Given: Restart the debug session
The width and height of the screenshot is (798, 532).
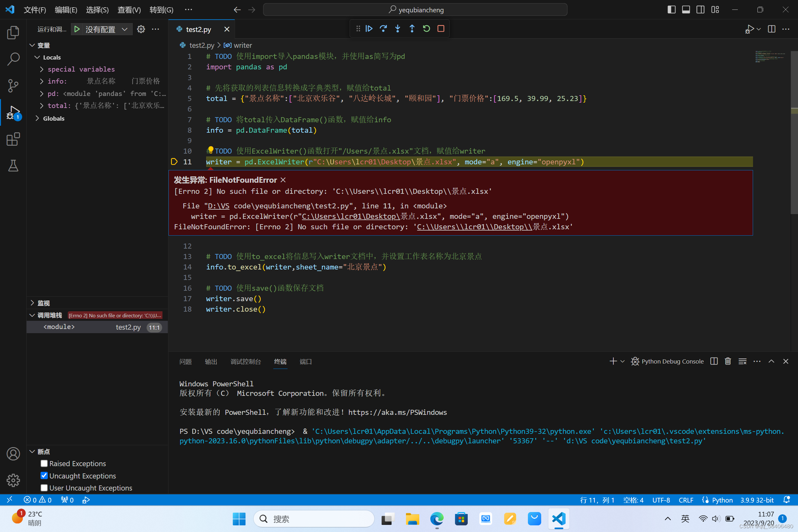Looking at the screenshot, I should click(x=427, y=28).
